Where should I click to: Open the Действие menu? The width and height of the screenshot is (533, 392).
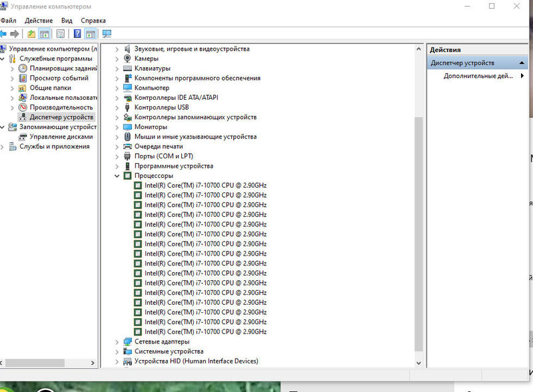point(39,21)
